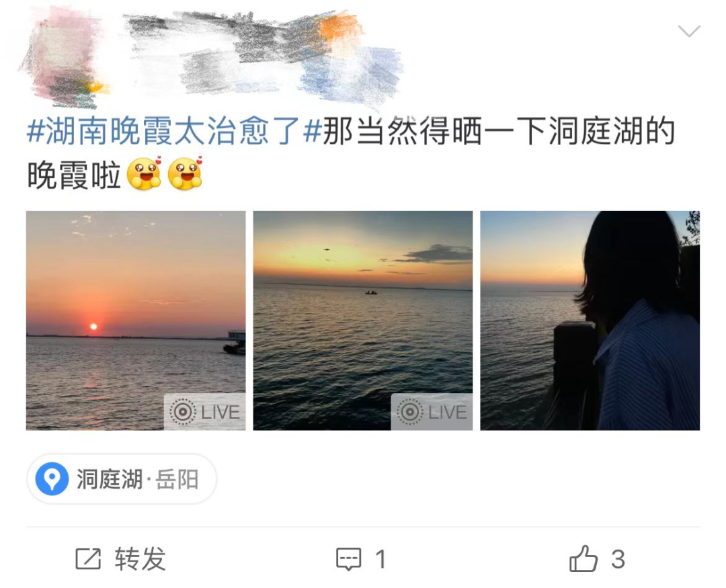Click the comment count 1
Image resolution: width=726 pixels, height=588 pixels.
tap(380, 559)
